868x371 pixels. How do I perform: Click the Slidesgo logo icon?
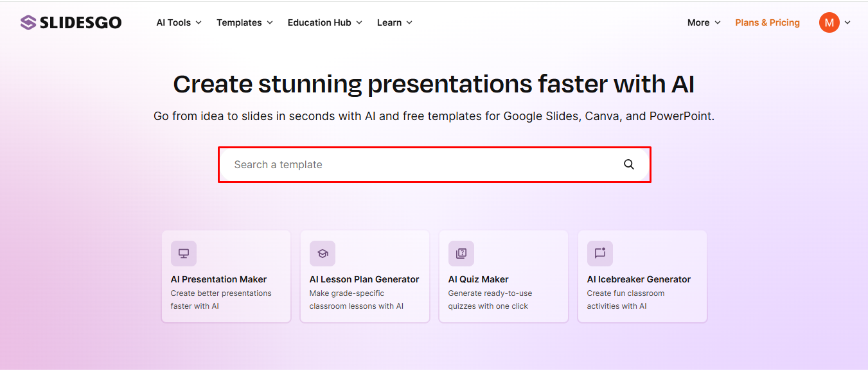[x=28, y=22]
